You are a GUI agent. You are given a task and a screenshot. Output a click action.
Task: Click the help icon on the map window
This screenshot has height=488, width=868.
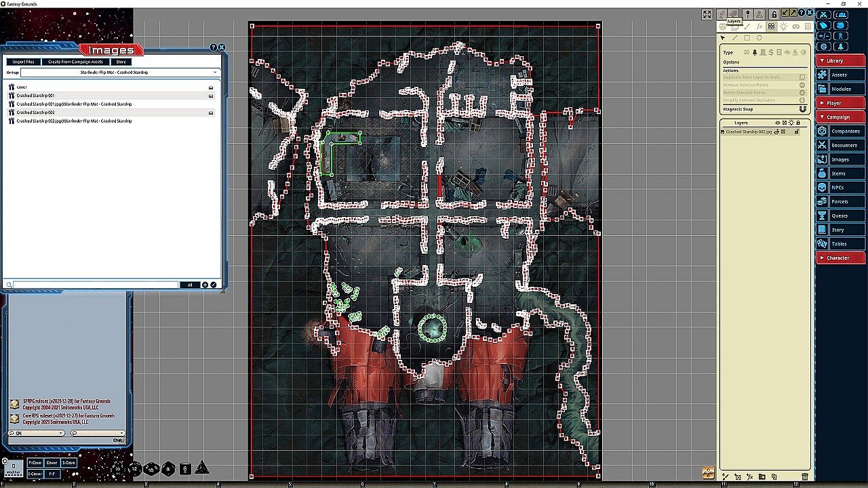[801, 13]
